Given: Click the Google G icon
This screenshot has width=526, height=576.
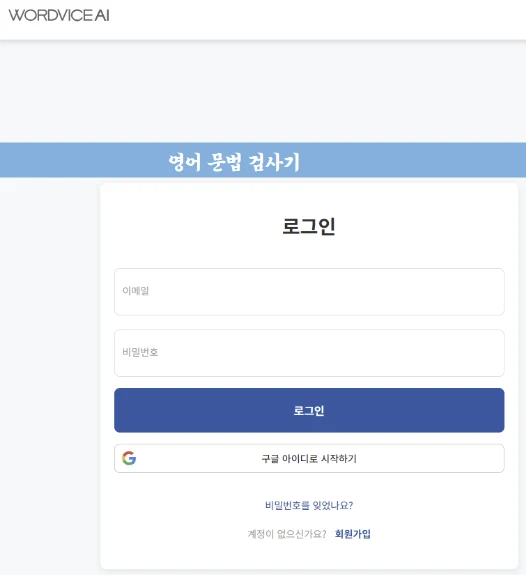Looking at the screenshot, I should 129,458.
